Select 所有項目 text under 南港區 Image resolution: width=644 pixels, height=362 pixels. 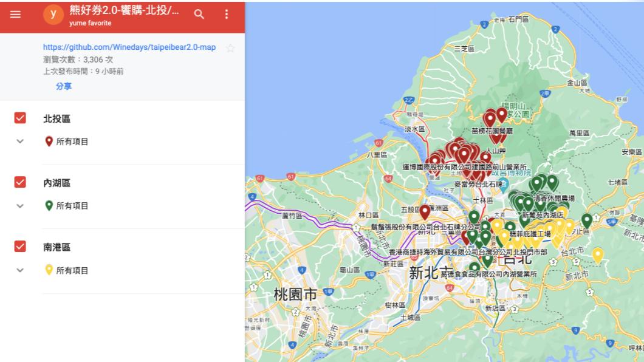pyautogui.click(x=72, y=270)
